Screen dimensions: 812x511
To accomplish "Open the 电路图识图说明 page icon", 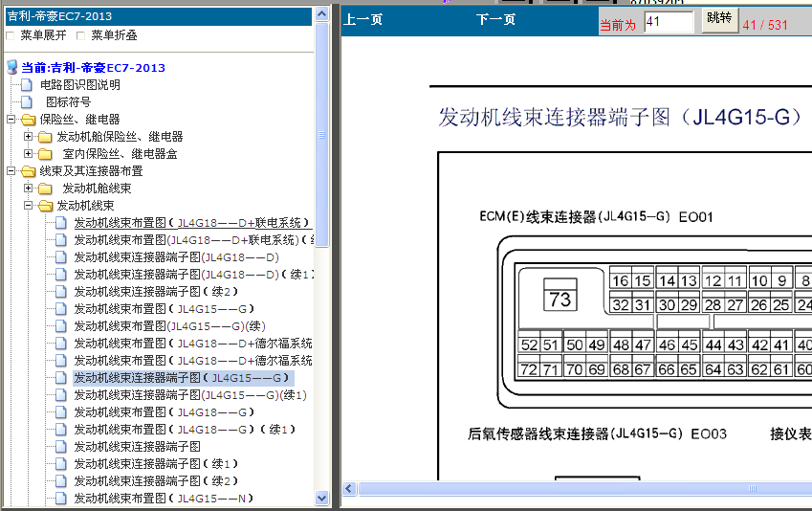I will (27, 85).
